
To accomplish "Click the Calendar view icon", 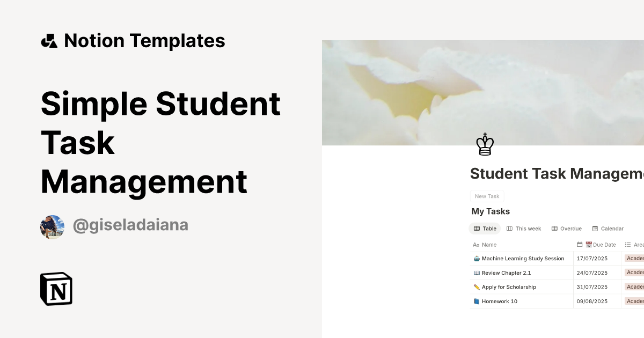I will [595, 228].
